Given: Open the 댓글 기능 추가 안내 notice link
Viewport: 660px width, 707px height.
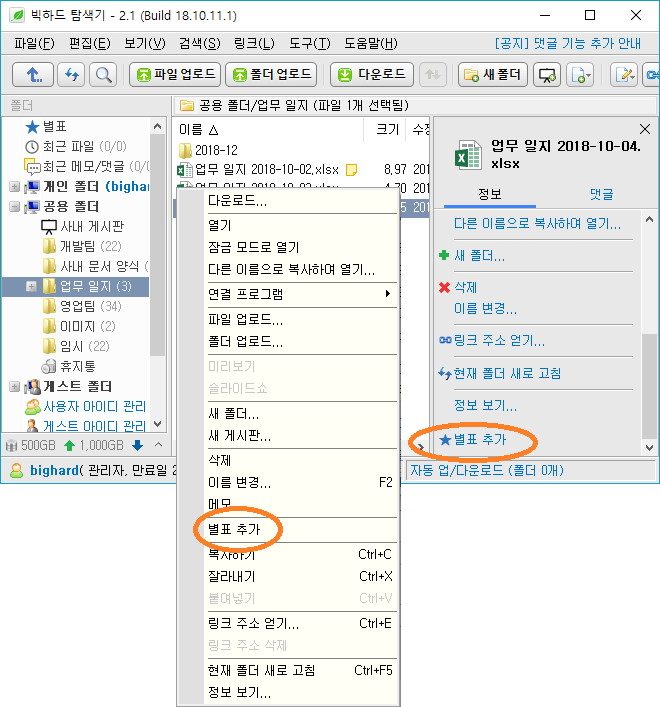Looking at the screenshot, I should point(568,43).
